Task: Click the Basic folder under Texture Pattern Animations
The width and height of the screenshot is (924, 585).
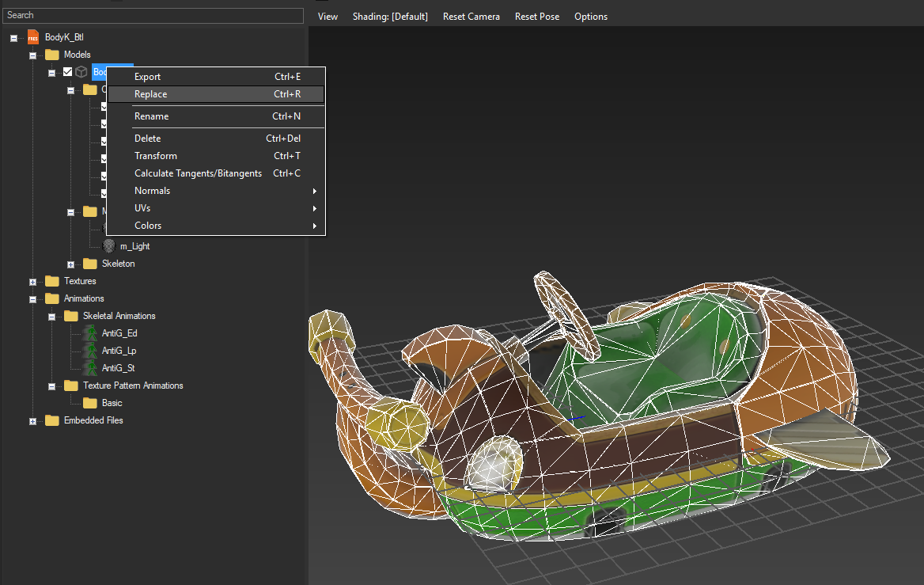Action: [90, 402]
